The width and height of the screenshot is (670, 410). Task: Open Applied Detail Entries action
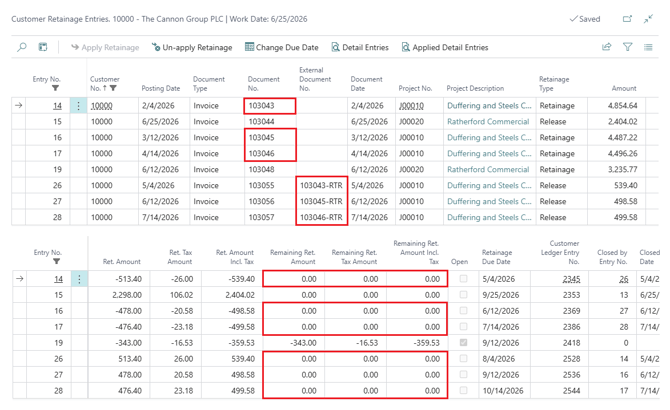[445, 47]
